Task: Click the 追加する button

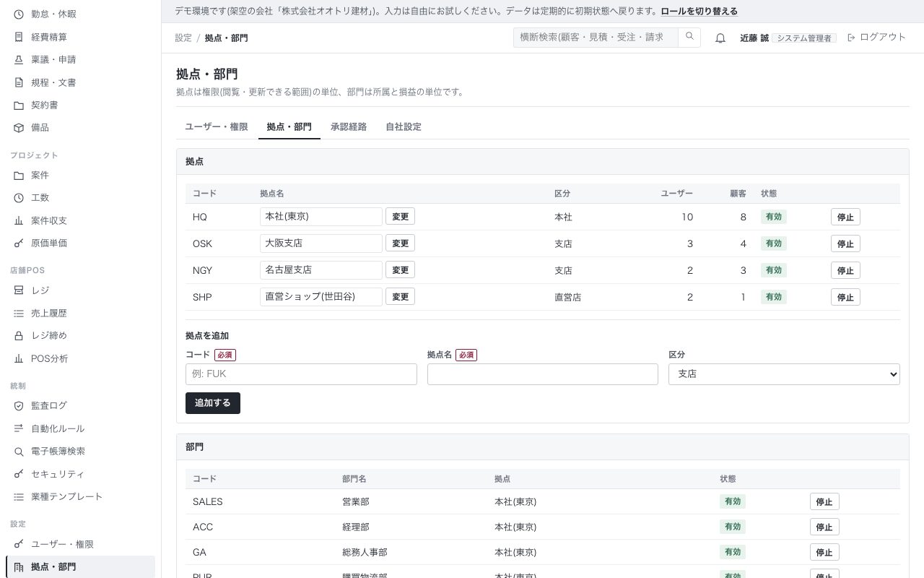Action: tap(213, 403)
